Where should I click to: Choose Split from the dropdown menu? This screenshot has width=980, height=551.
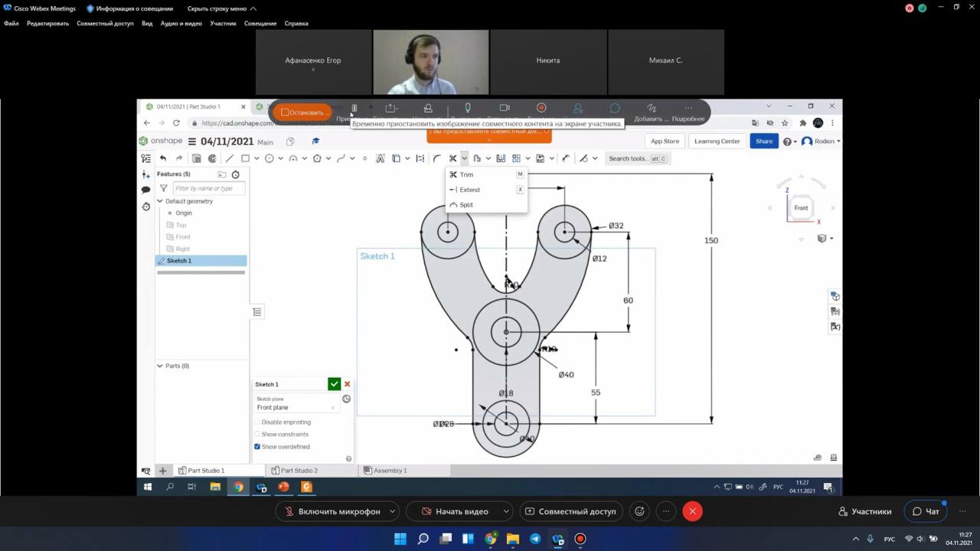click(486, 205)
